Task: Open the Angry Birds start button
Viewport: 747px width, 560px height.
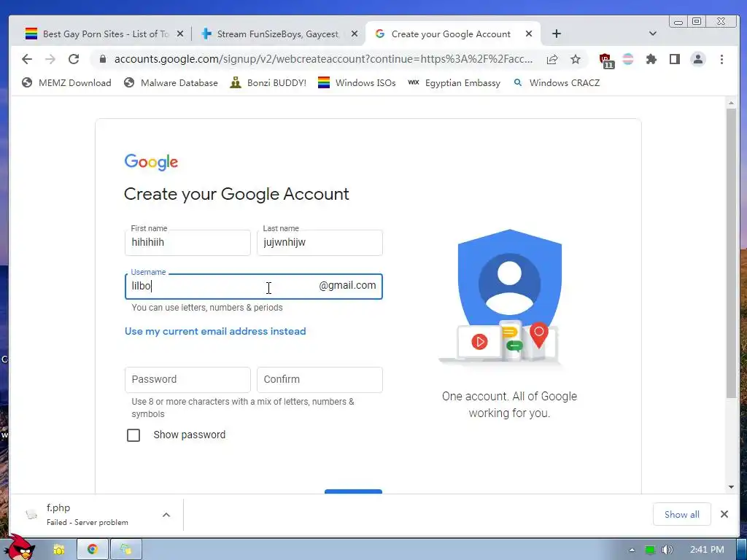Action: 20,548
